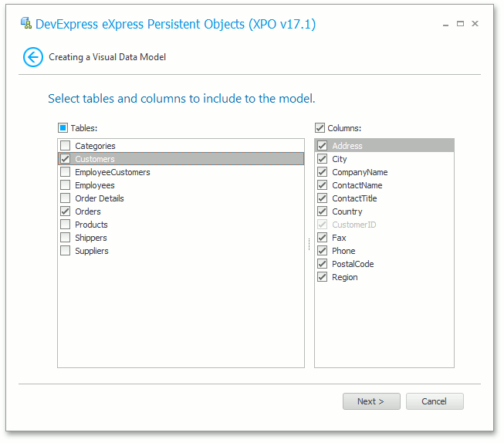Uncheck the ContactTitle column checkbox
The image size is (504, 443).
point(323,198)
